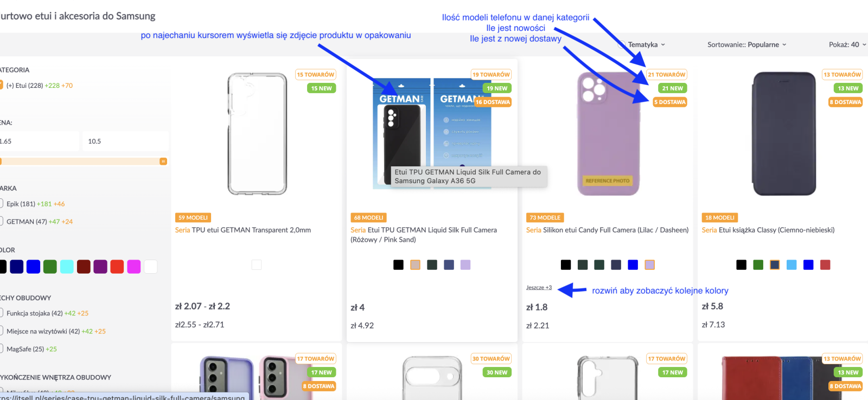Screen dimensions: 868x400
Task: Click the 15 NEW badge on first product
Action: tap(322, 88)
